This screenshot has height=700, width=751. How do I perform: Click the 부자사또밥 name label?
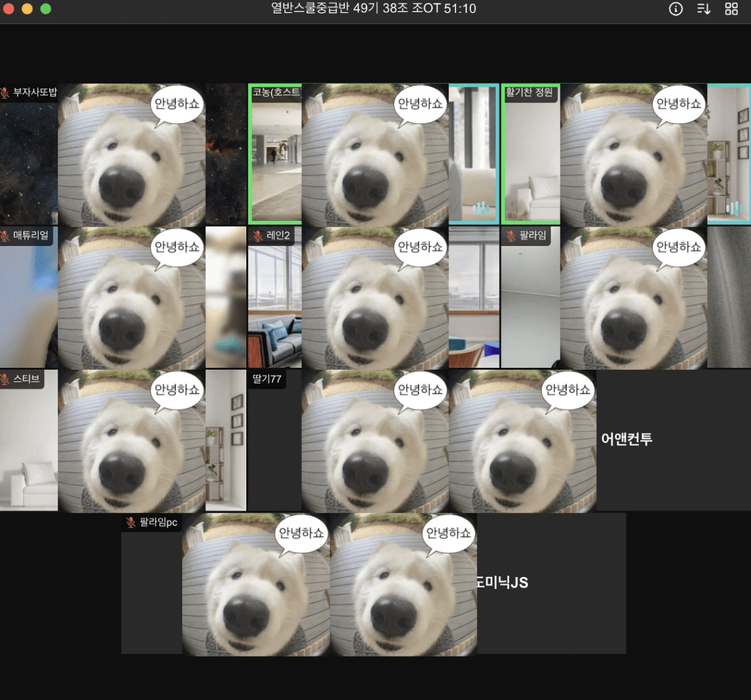coord(35,92)
